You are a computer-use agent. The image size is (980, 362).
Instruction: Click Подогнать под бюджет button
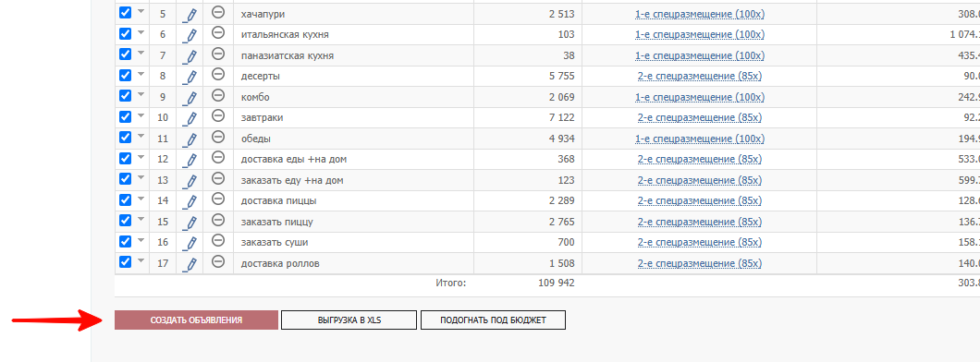pyautogui.click(x=493, y=320)
